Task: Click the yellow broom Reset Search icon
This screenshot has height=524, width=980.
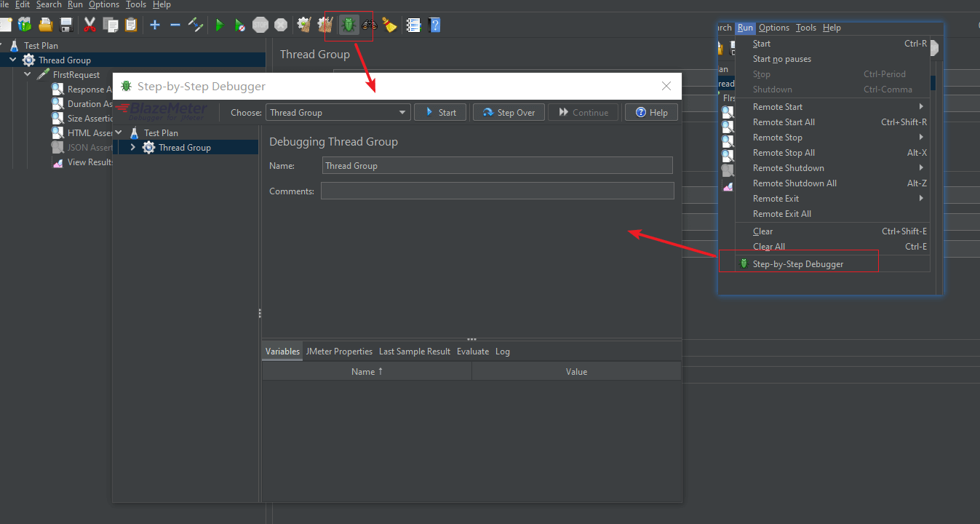Action: pyautogui.click(x=390, y=25)
